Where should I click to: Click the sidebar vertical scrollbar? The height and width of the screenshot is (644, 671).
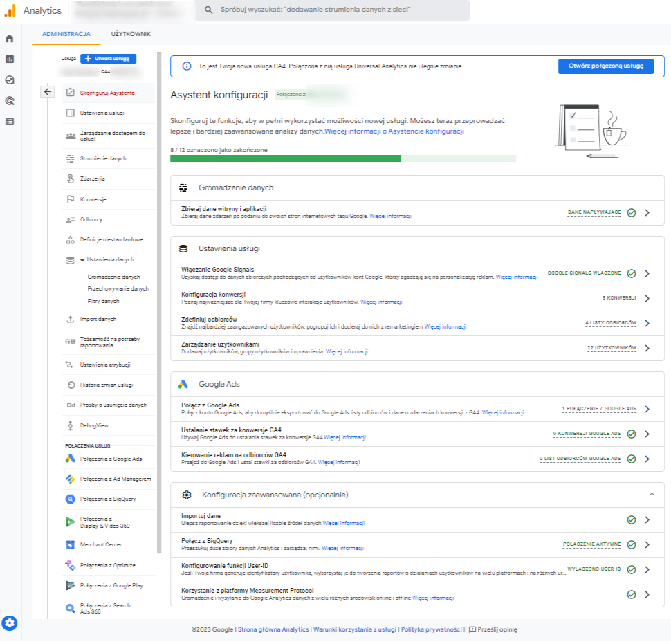coord(159,302)
